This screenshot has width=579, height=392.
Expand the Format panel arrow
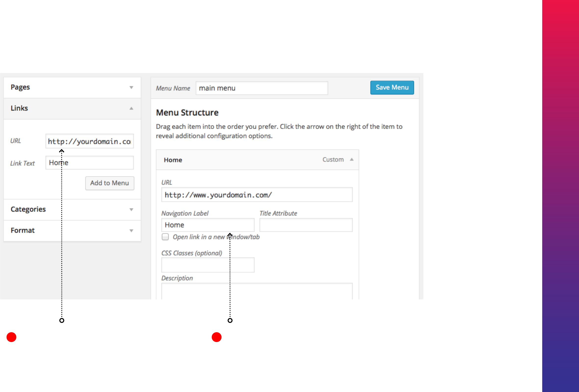click(x=131, y=231)
